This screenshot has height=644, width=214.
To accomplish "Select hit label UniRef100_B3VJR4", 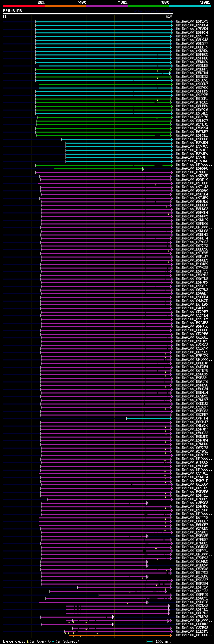I will click(x=193, y=143).
